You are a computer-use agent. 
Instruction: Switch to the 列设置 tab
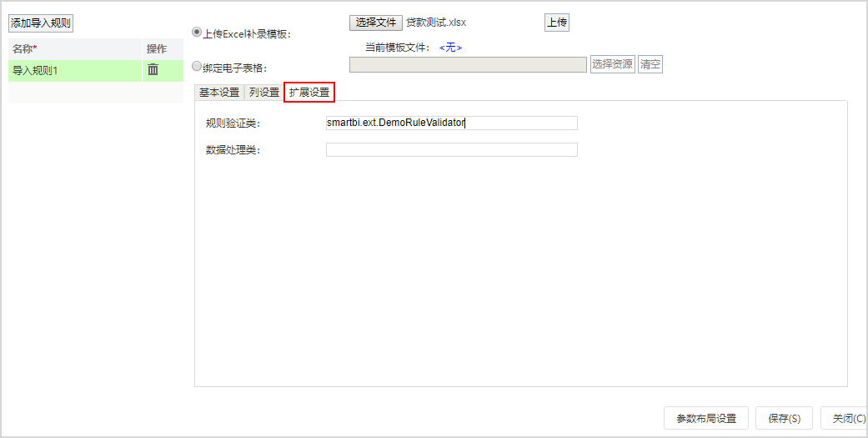(264, 93)
